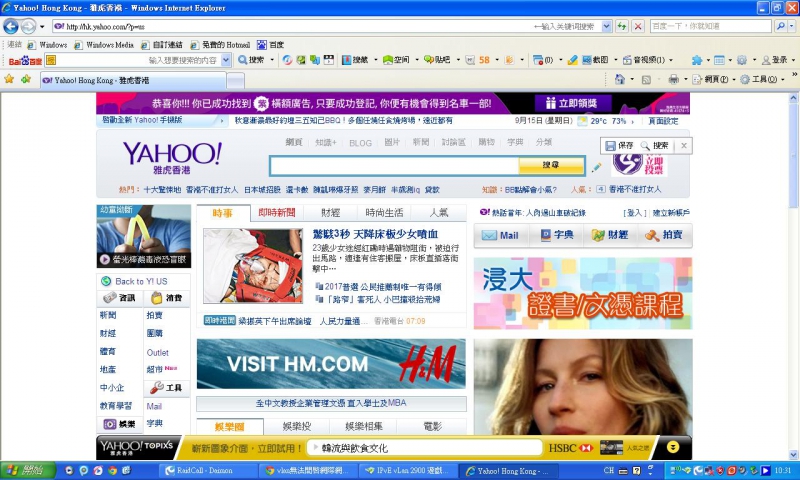Image resolution: width=800 pixels, height=480 pixels.
Task: Click the Mail envelope shortcut
Action: coord(501,235)
